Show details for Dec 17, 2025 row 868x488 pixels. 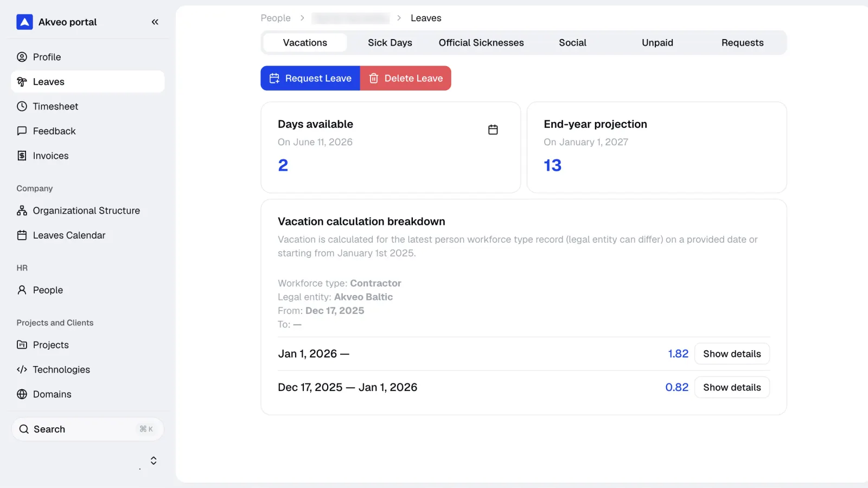(x=732, y=388)
